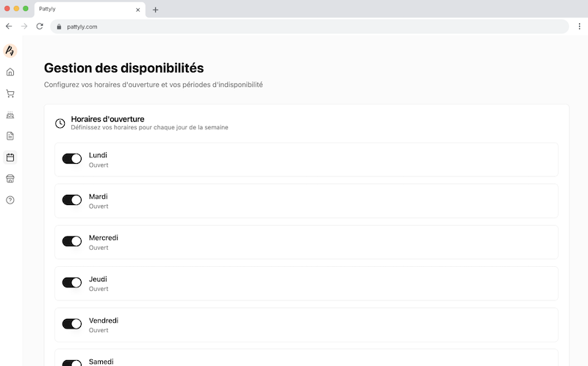Viewport: 588px width, 366px height.
Task: Open the shop storefront icon
Action: [x=10, y=179]
